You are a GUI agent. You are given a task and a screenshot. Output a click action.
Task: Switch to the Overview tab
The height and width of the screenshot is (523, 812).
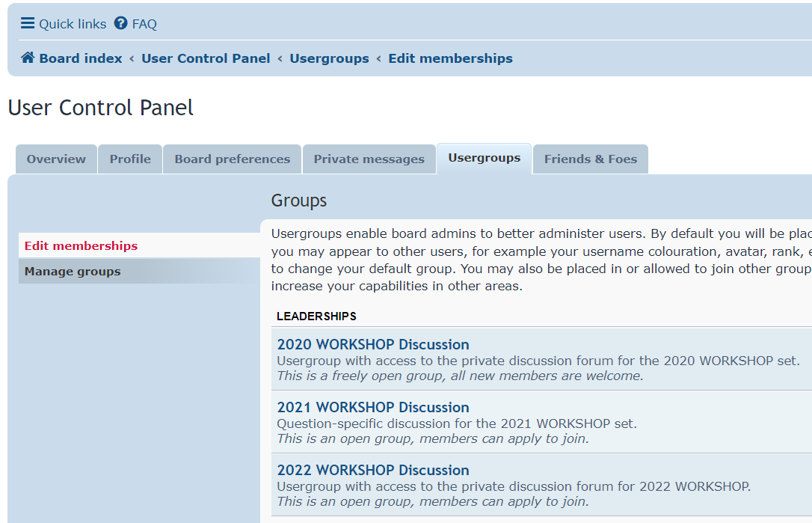[56, 159]
